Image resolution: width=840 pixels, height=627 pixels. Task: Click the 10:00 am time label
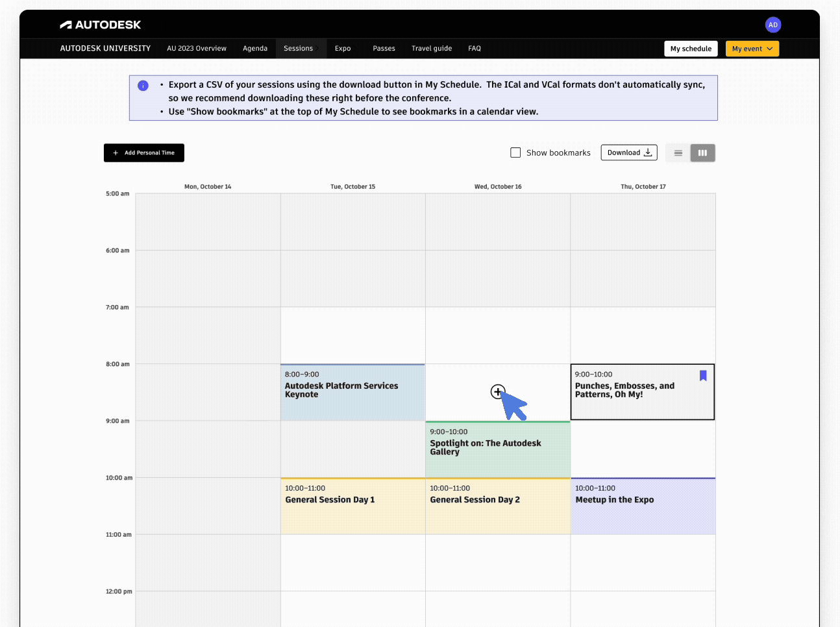point(119,478)
